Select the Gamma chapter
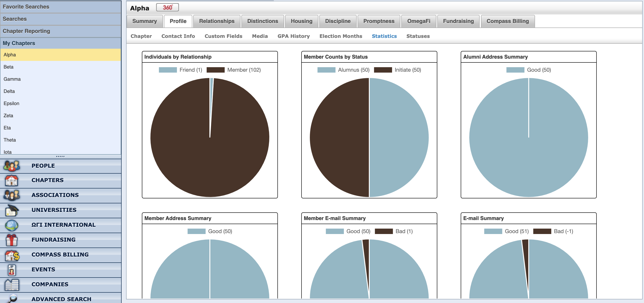The width and height of the screenshot is (644, 303). (61, 79)
